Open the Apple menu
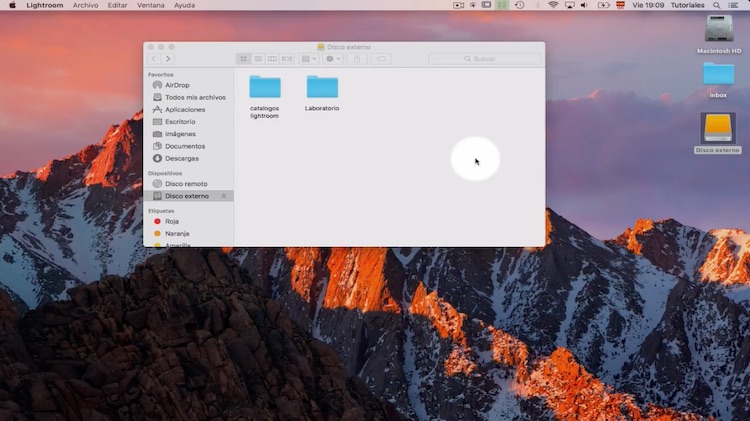Image resolution: width=750 pixels, height=421 pixels. [x=12, y=5]
